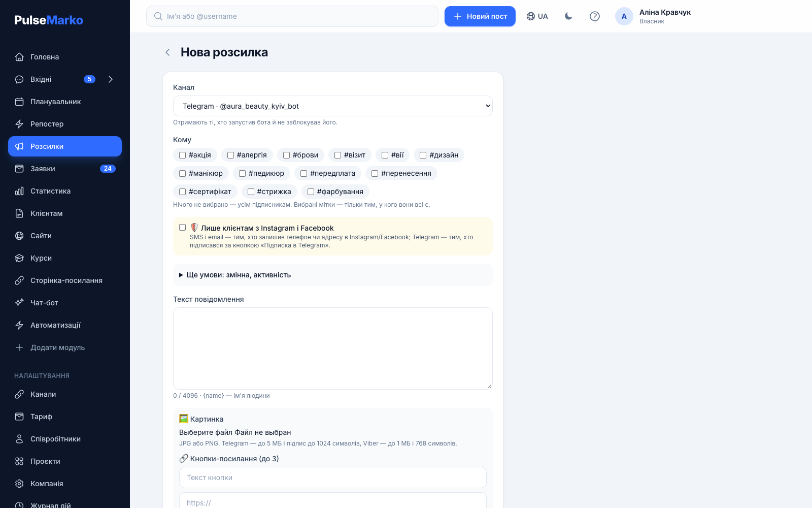
Task: Check the #алергія tag checkbox
Action: point(230,155)
